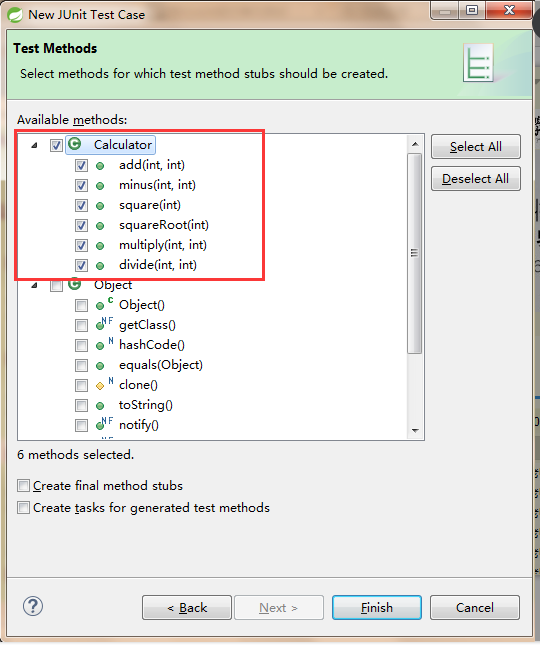The height and width of the screenshot is (646, 540).
Task: Click the green method icon beside square(int)
Action: (100, 206)
